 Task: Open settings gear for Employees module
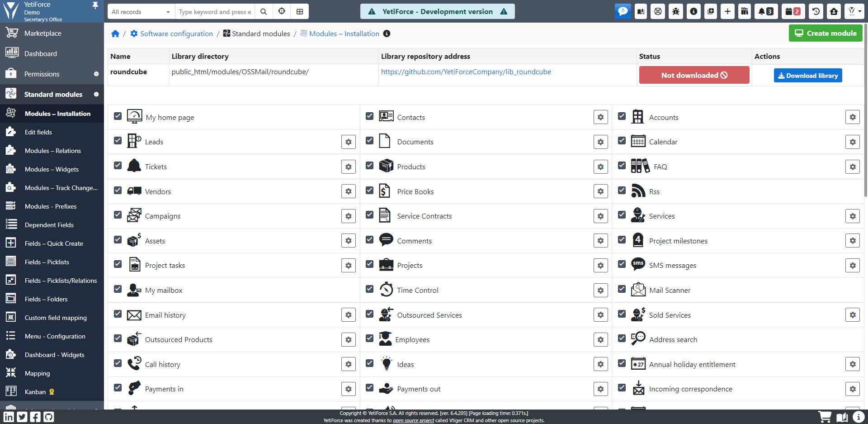[x=601, y=340]
